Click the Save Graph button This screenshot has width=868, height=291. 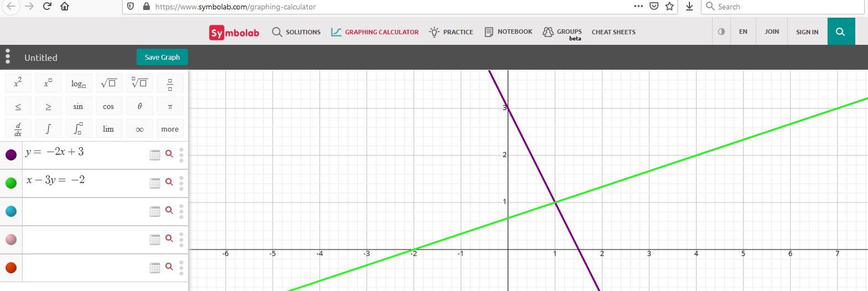click(x=162, y=57)
